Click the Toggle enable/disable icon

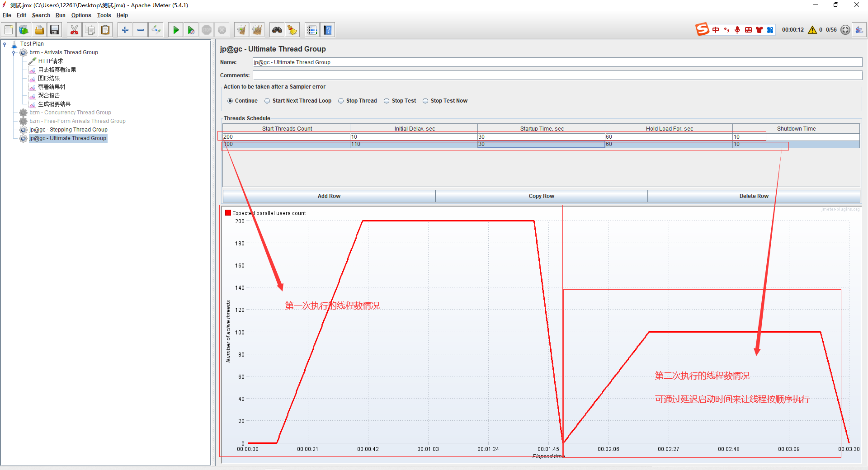pos(156,30)
